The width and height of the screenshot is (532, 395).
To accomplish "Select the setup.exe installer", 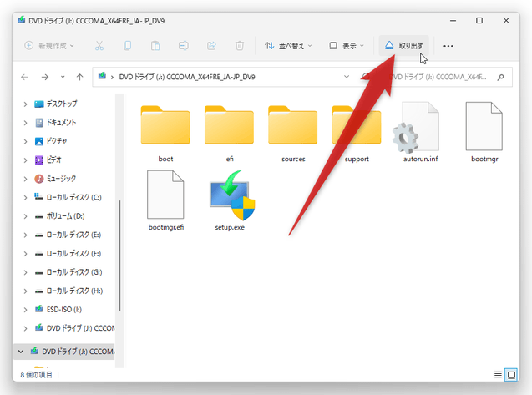I will pos(230,201).
